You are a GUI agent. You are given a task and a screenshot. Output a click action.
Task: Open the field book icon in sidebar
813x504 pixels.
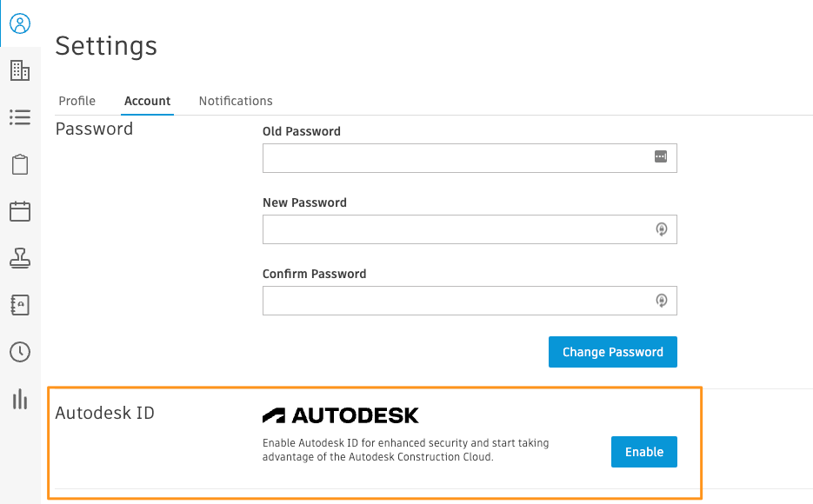coord(20,305)
